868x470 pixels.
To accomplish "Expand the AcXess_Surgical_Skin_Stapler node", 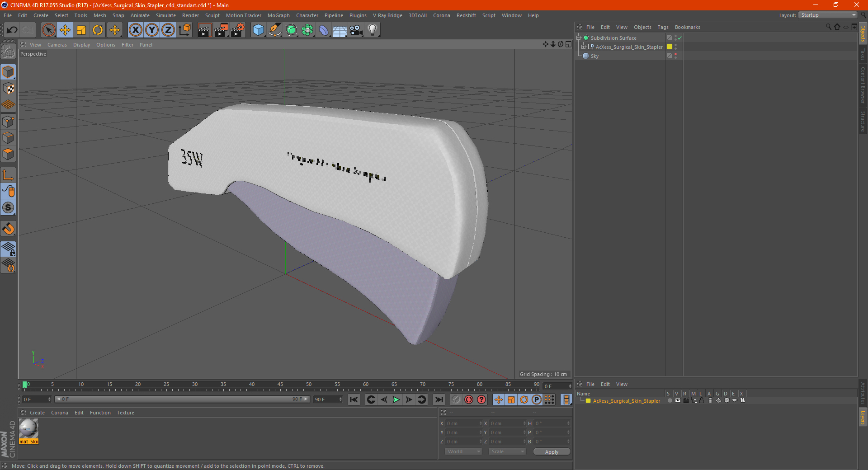I will point(583,47).
